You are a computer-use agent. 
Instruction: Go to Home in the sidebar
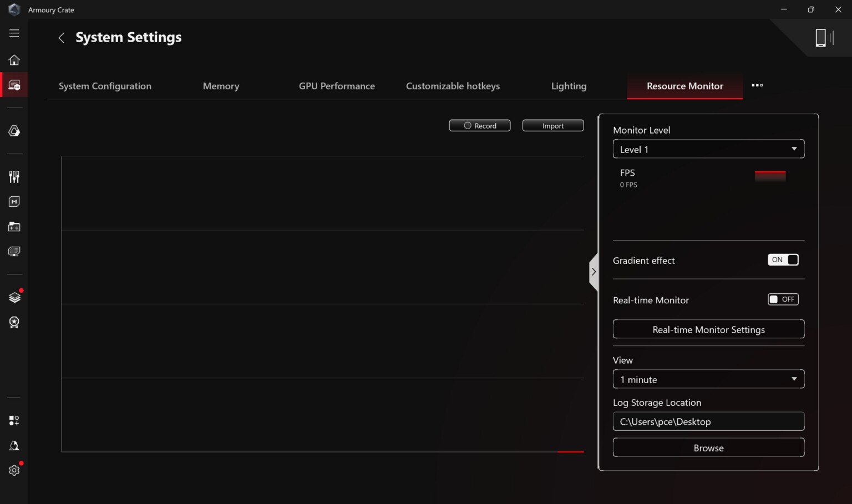[14, 60]
